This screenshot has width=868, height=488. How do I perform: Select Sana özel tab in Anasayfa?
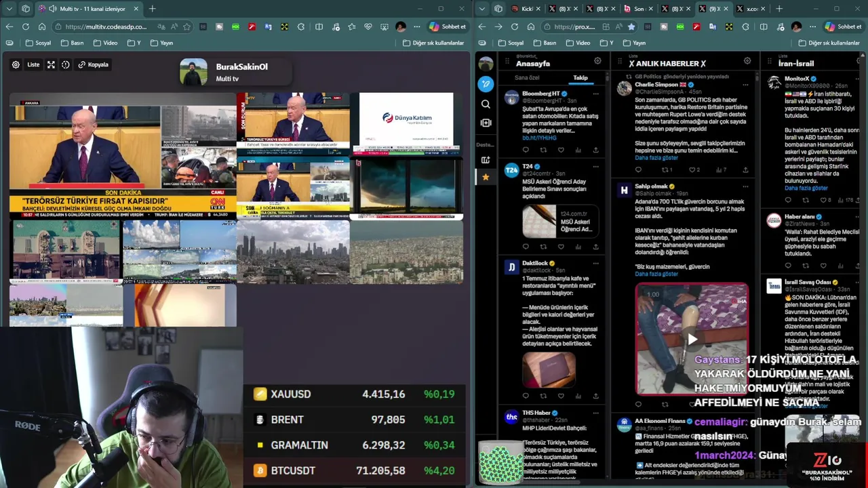527,77
